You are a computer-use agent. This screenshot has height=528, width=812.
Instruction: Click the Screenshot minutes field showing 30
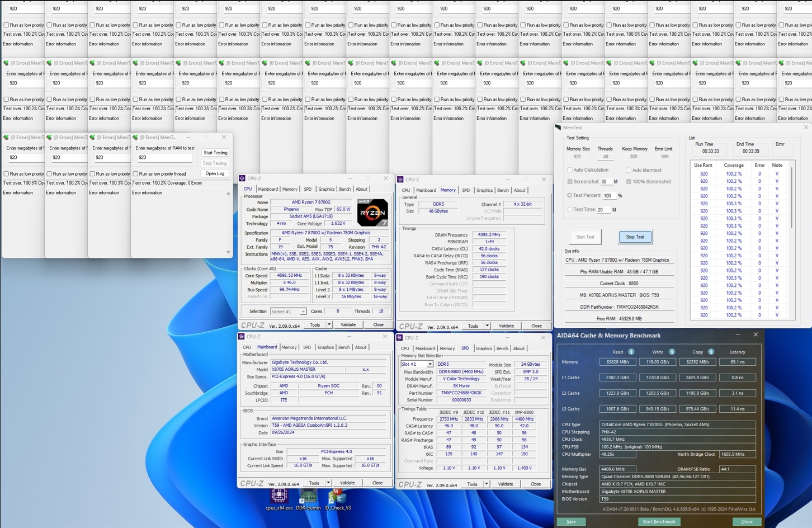[606, 182]
